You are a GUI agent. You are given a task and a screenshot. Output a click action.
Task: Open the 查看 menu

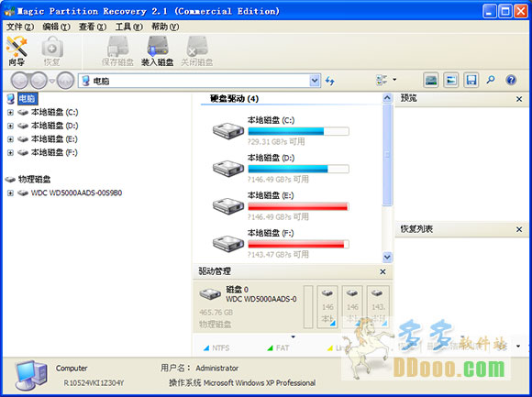point(93,27)
